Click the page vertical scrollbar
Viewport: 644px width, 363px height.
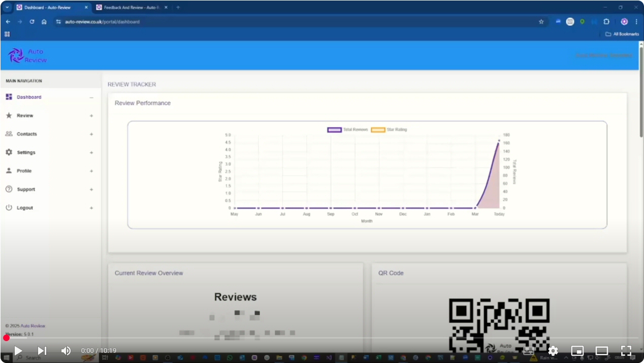(x=641, y=92)
